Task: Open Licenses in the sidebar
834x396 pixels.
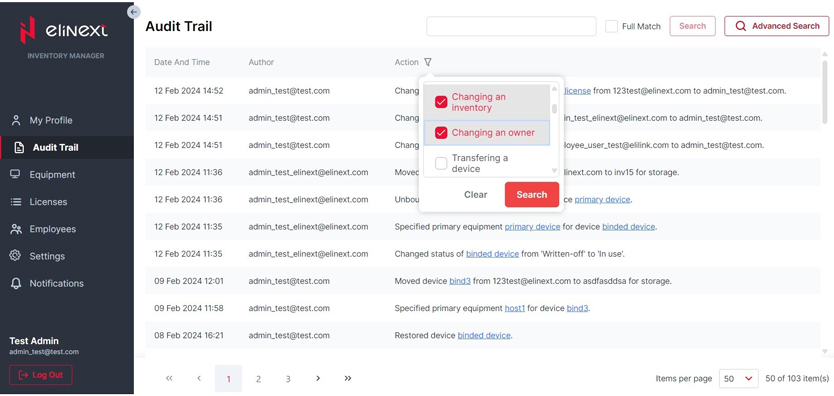Action: tap(48, 202)
